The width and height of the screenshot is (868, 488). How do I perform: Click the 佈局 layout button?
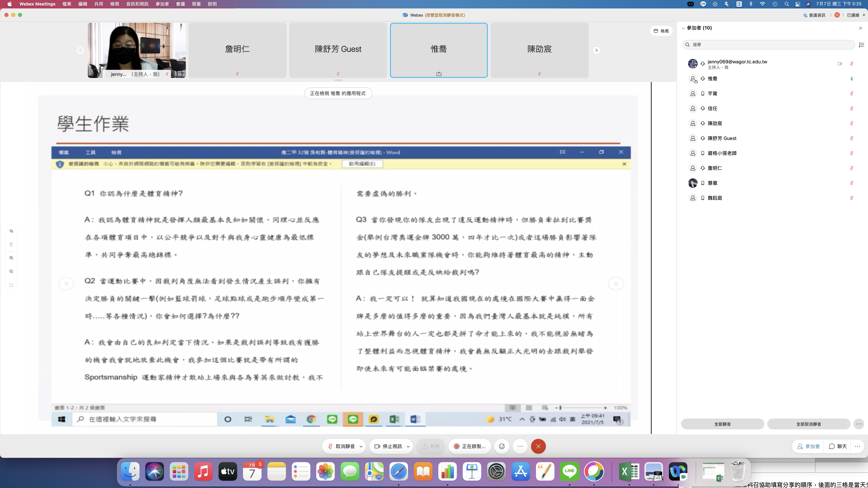click(661, 31)
